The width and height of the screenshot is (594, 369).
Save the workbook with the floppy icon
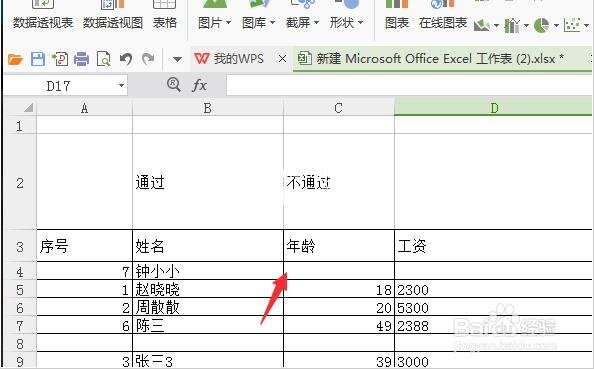click(38, 59)
